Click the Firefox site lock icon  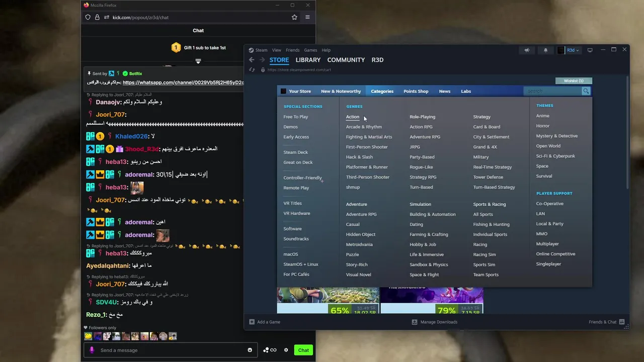point(97,17)
